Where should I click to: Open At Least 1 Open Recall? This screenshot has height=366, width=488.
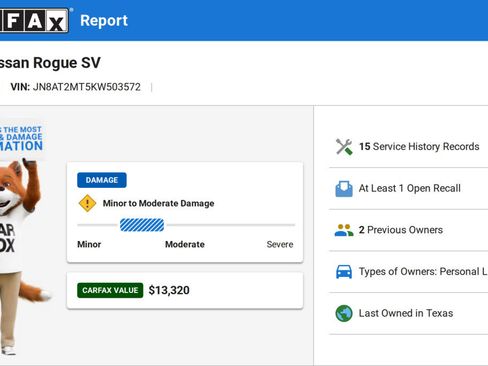[x=410, y=188]
